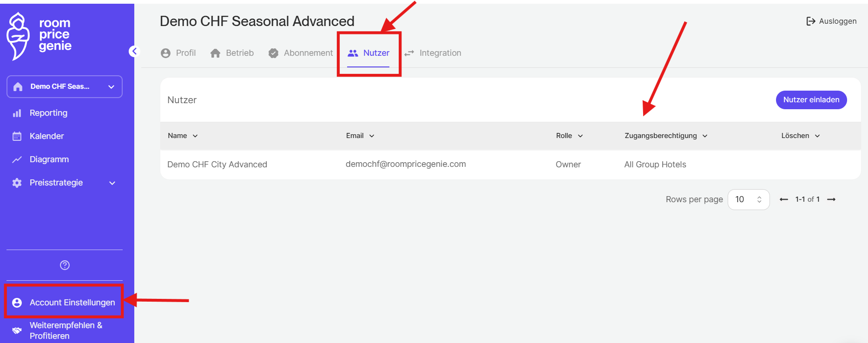The image size is (868, 343).
Task: Click the RoomPriceGenie logo
Action: [x=39, y=36]
